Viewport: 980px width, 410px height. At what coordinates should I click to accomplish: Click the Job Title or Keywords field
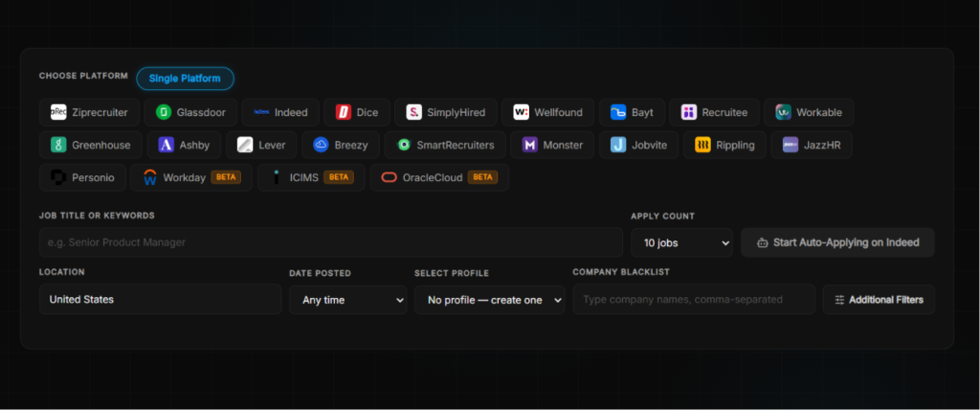tap(330, 242)
